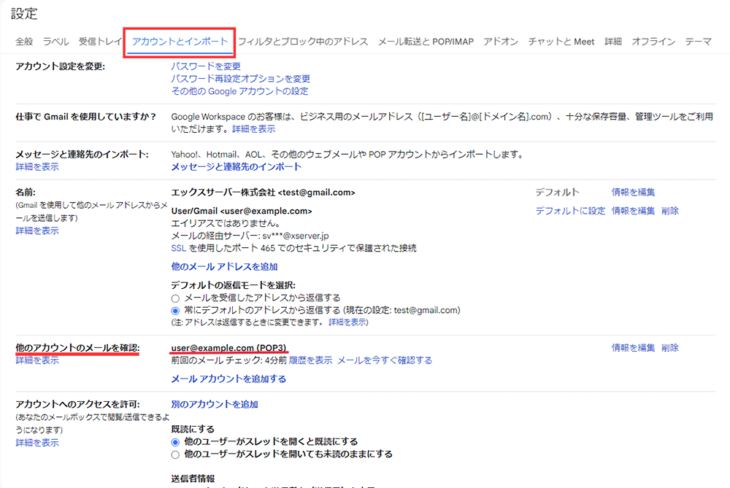
Task: Open メール転送と POP/IMAP tab
Action: click(x=426, y=42)
